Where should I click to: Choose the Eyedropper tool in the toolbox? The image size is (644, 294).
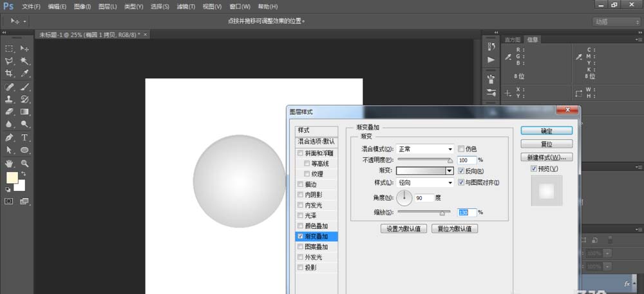pos(24,73)
